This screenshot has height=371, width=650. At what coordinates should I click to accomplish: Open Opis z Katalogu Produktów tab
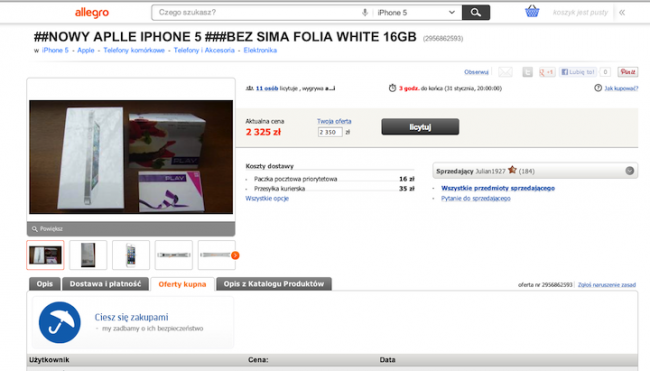click(x=274, y=284)
